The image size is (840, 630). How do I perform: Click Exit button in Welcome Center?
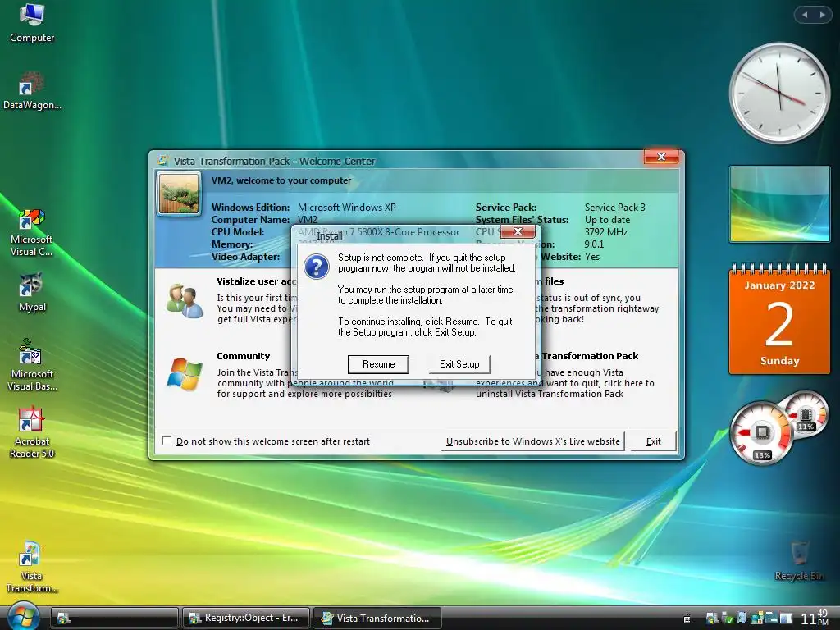pyautogui.click(x=653, y=441)
